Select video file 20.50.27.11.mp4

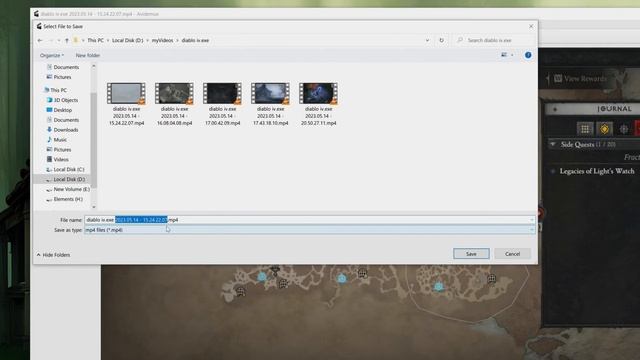pyautogui.click(x=318, y=104)
